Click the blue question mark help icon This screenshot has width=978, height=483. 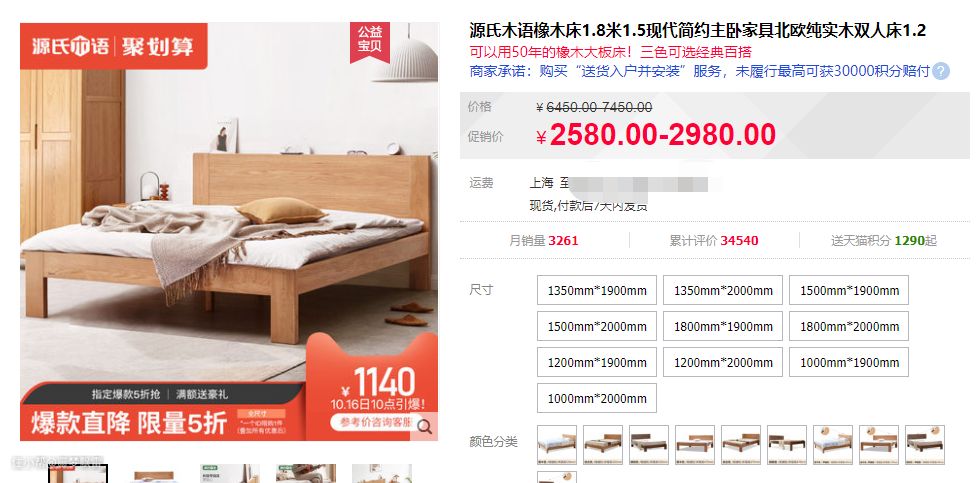tap(941, 71)
